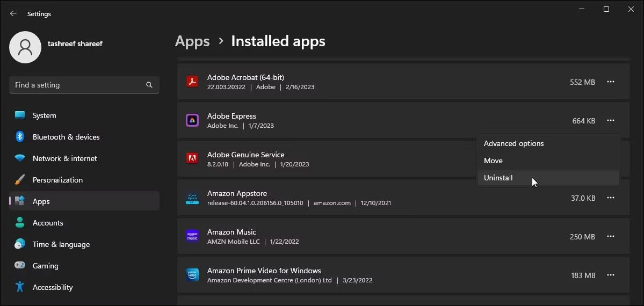Choose Move from the context menu

[548, 161]
